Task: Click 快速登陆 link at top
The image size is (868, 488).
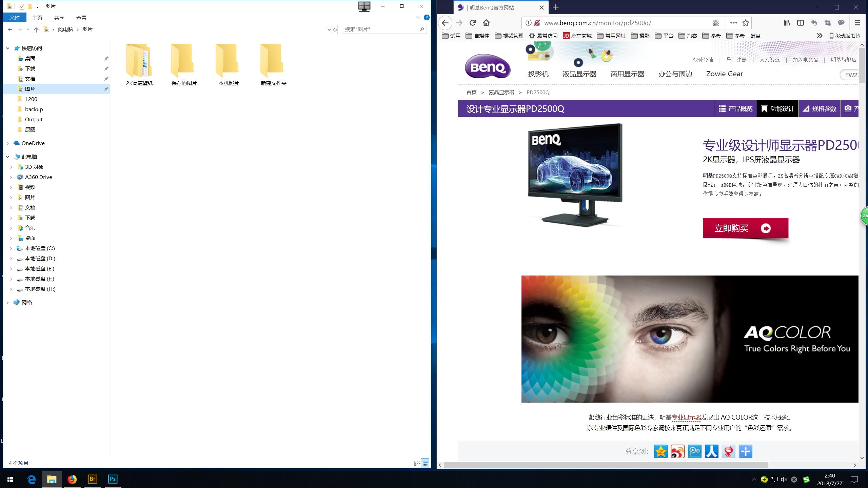Action: coord(703,60)
